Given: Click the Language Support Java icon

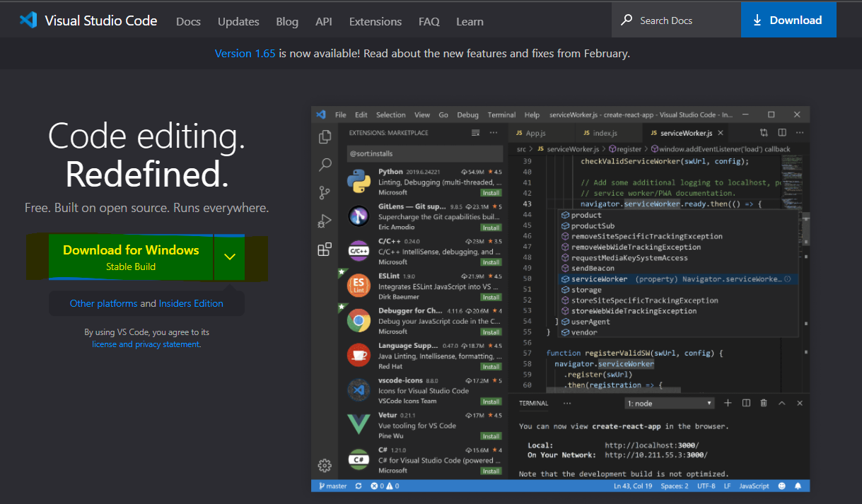Looking at the screenshot, I should click(x=359, y=355).
